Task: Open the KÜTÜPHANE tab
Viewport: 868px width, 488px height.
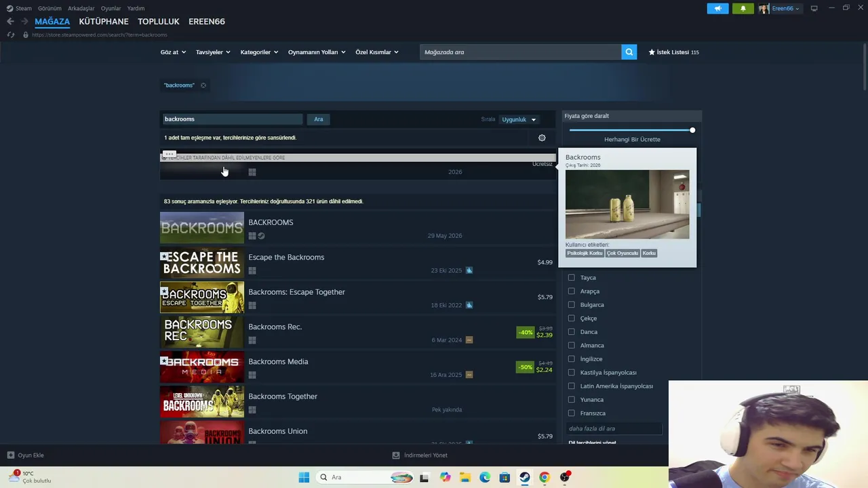Action: pos(104,22)
